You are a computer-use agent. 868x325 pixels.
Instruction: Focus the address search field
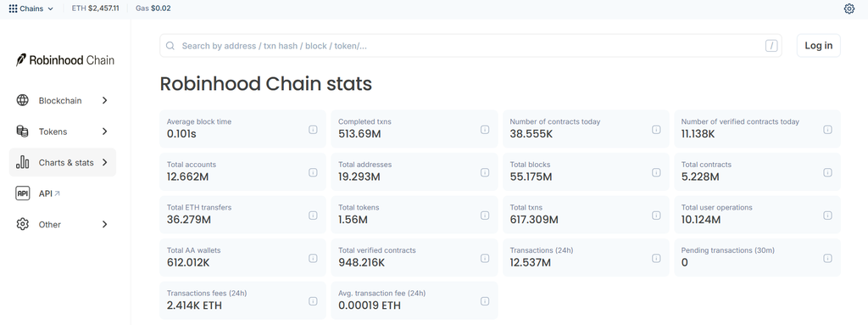[x=470, y=46]
